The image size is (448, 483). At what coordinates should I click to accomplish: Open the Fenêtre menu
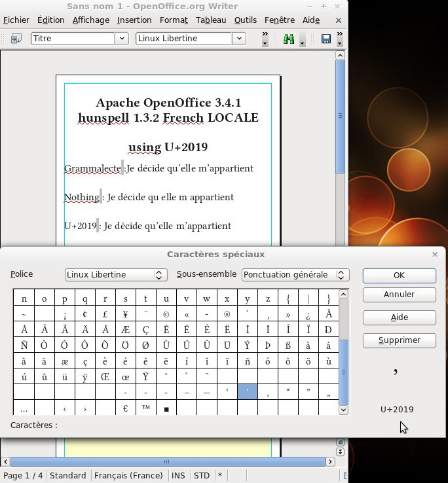click(279, 20)
